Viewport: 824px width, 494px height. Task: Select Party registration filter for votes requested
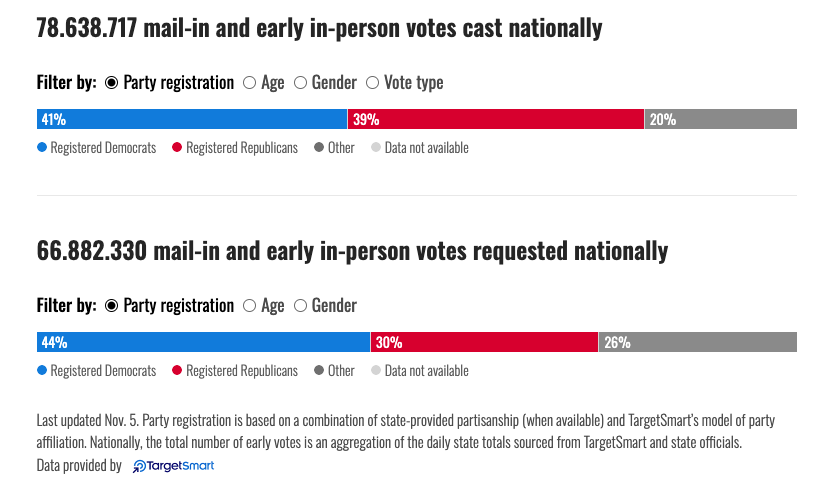[111, 305]
